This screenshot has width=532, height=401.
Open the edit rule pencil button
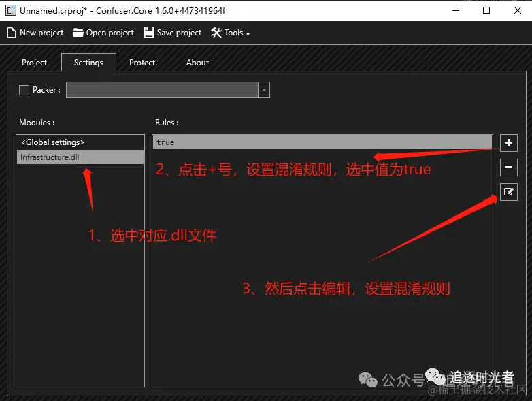point(508,192)
